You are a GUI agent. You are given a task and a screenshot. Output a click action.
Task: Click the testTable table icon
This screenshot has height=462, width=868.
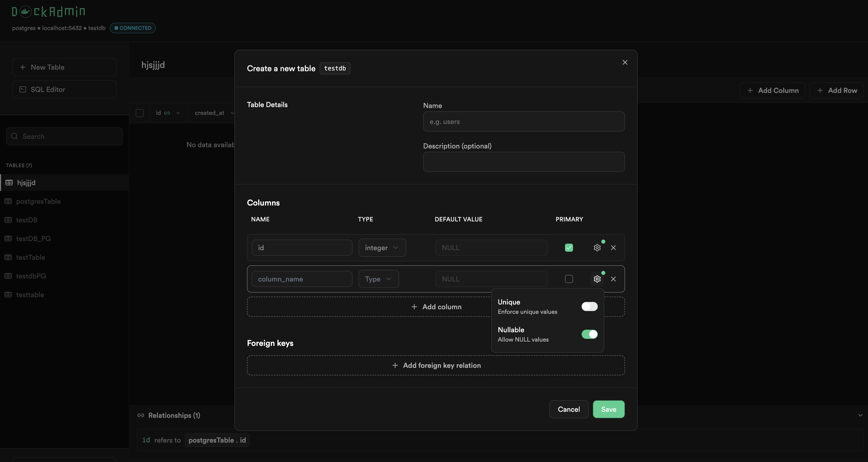point(8,257)
